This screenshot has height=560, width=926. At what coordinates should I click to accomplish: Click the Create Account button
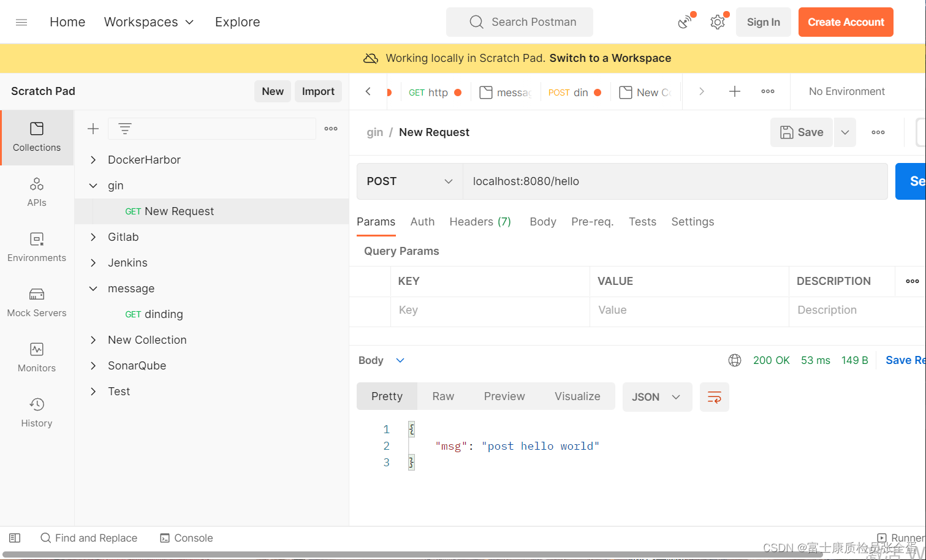pos(846,22)
